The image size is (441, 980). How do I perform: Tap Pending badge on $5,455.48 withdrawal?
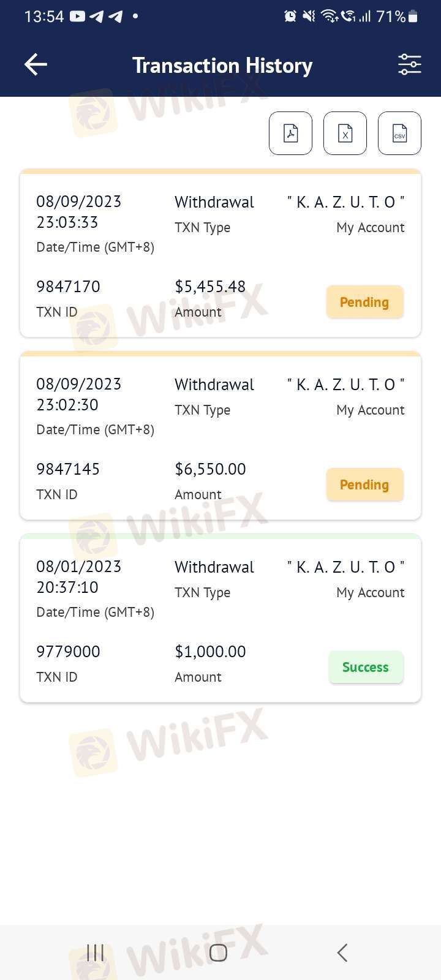point(364,302)
